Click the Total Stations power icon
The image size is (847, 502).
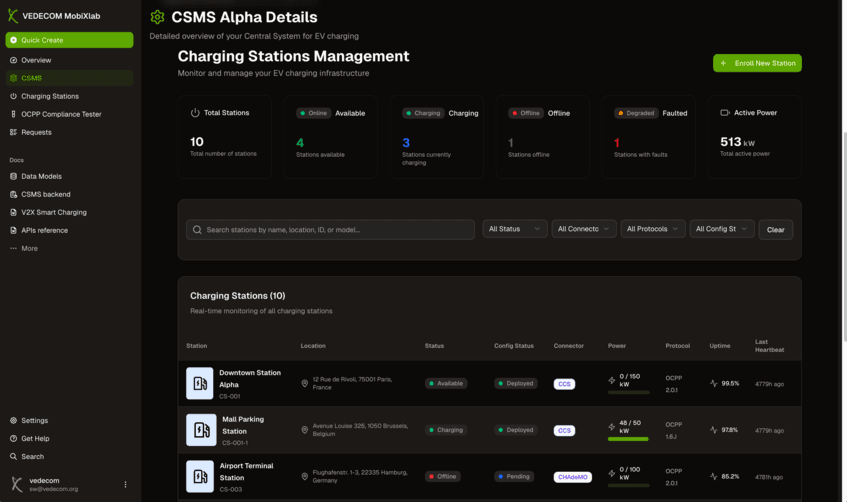point(195,113)
